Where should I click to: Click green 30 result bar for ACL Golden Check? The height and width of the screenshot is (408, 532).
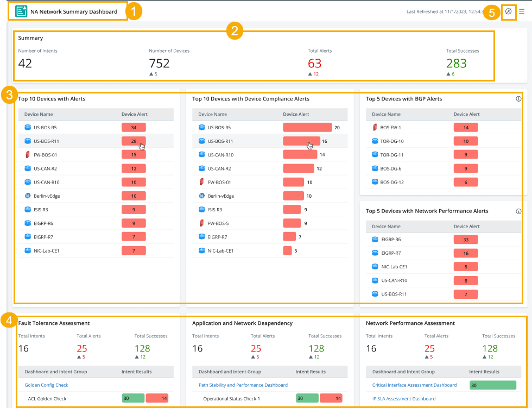pyautogui.click(x=133, y=399)
